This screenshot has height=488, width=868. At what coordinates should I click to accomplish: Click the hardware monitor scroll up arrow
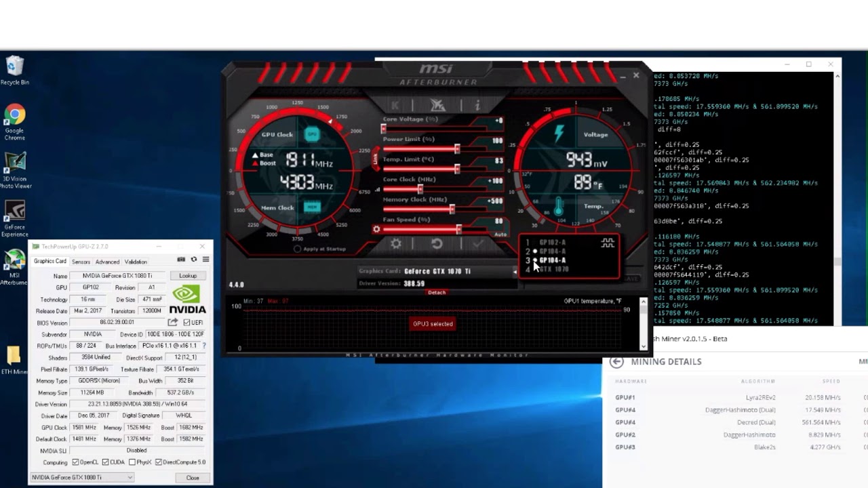(644, 302)
